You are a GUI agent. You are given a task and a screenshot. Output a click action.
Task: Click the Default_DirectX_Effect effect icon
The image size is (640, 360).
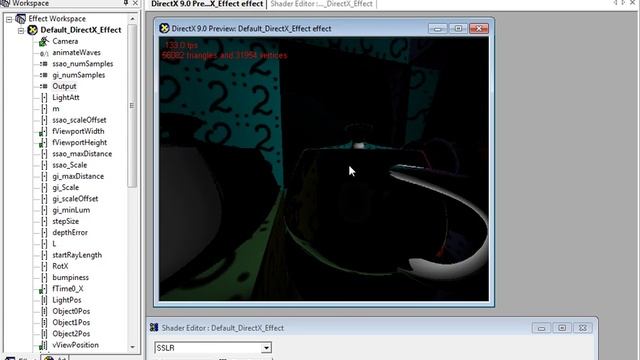pyautogui.click(x=32, y=30)
